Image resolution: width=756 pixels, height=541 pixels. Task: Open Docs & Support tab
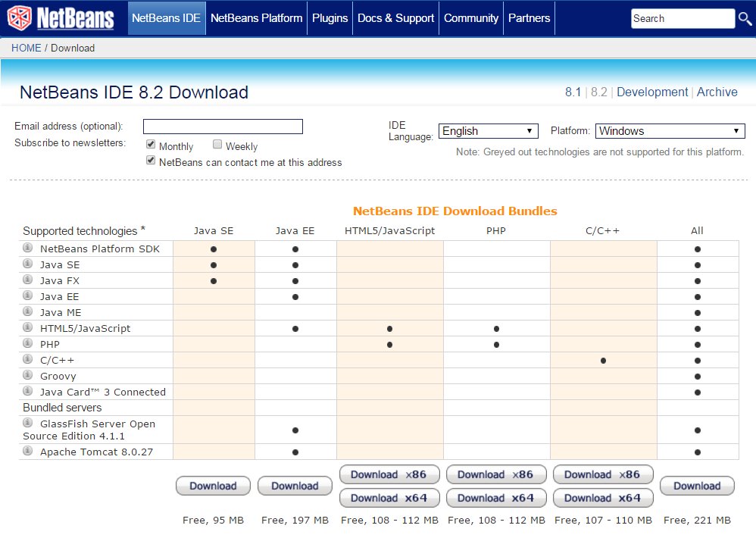(x=396, y=18)
